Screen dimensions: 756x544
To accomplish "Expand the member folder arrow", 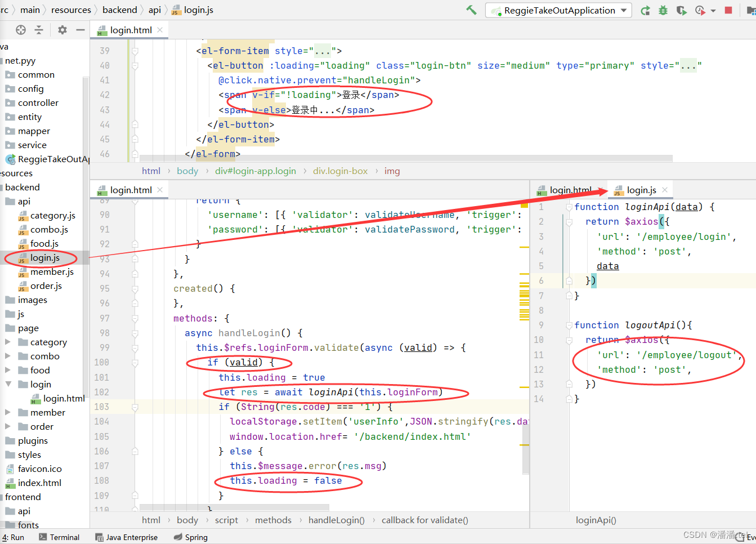I will pos(8,412).
